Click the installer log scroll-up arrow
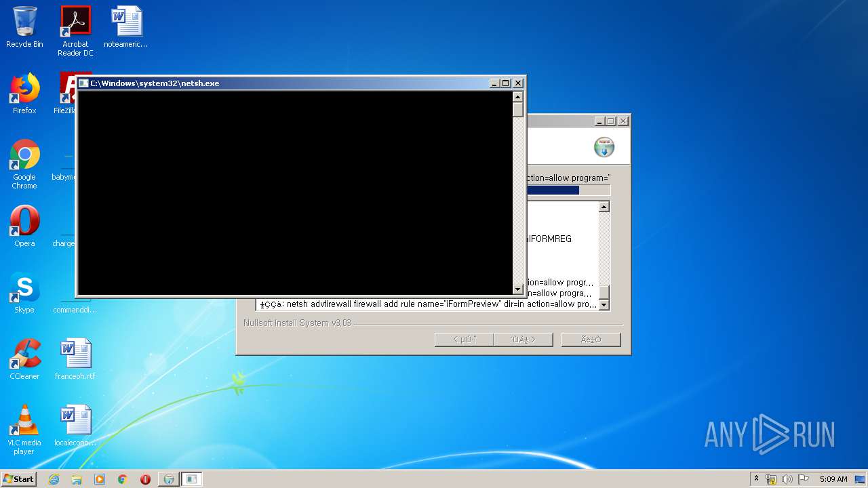This screenshot has height=488, width=868. click(604, 207)
